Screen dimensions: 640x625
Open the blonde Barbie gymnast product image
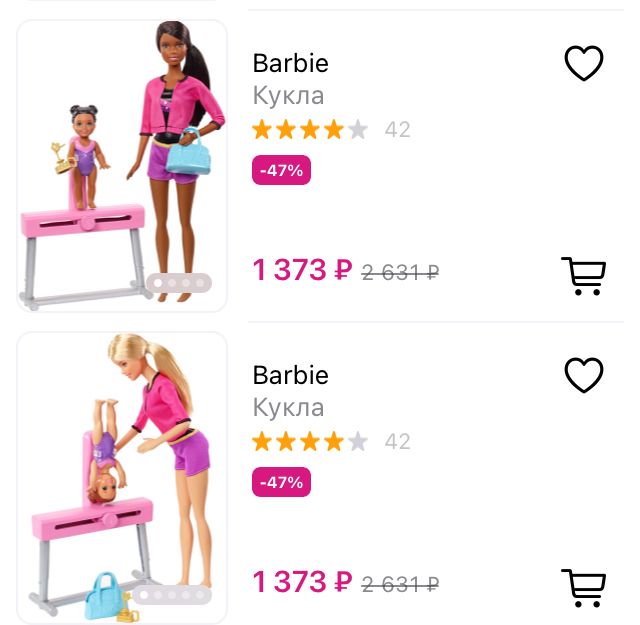tap(122, 478)
